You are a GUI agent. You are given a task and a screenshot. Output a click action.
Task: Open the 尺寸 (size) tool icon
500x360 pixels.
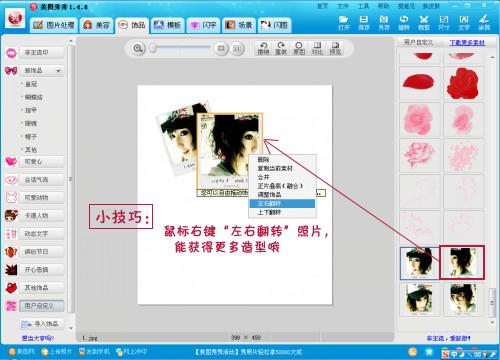tap(444, 22)
